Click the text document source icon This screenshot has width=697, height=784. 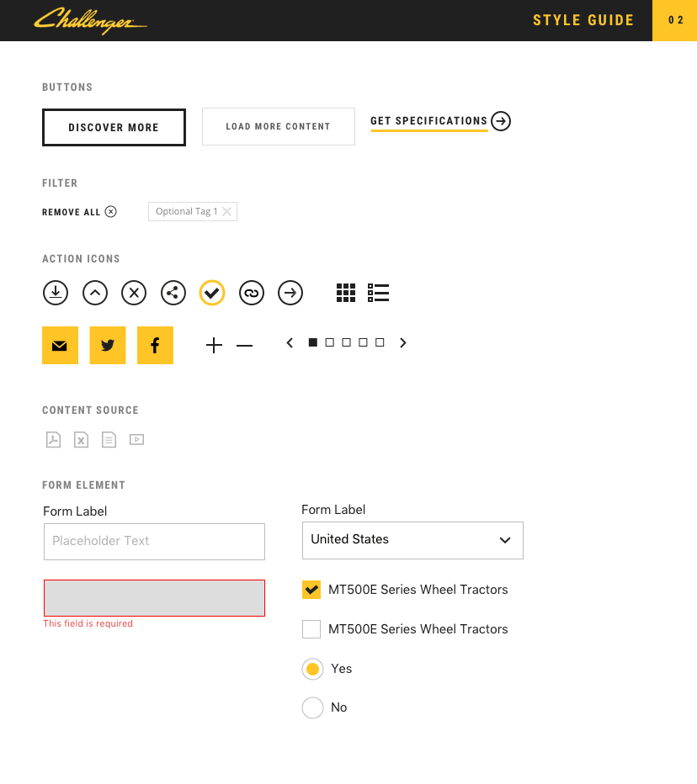(x=109, y=439)
